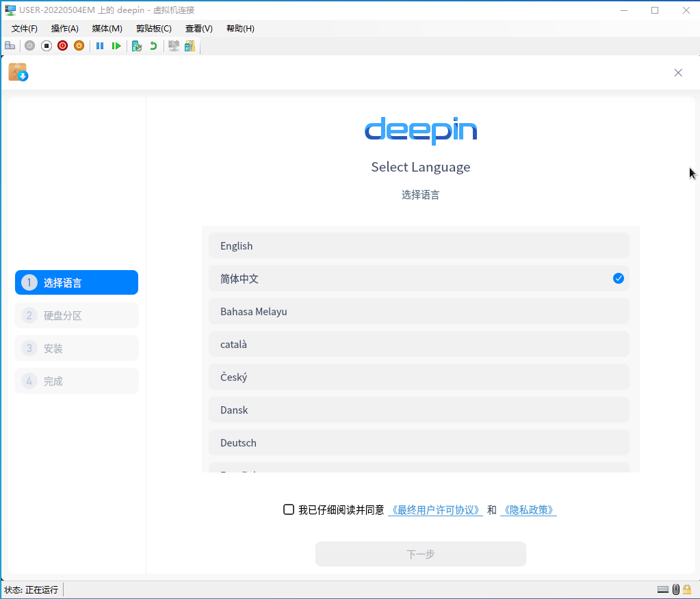700x599 pixels.
Task: Pause the virtual machine
Action: click(x=99, y=46)
